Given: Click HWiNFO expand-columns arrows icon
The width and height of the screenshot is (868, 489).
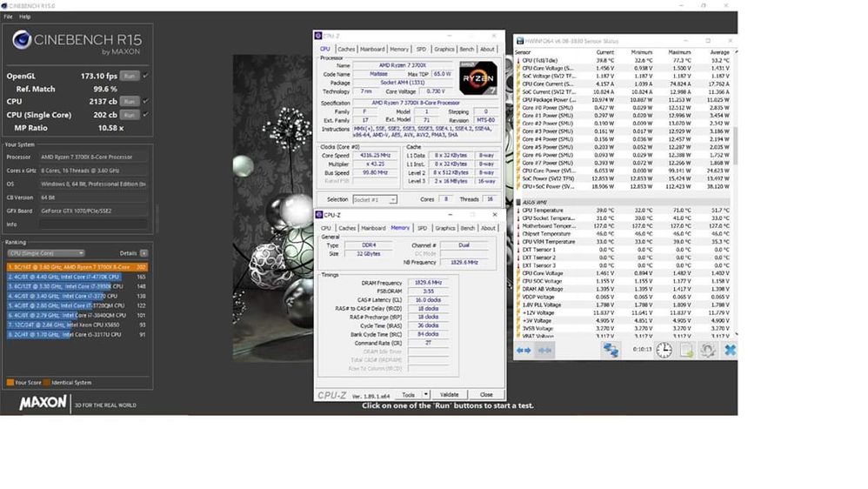Looking at the screenshot, I should click(x=523, y=350).
